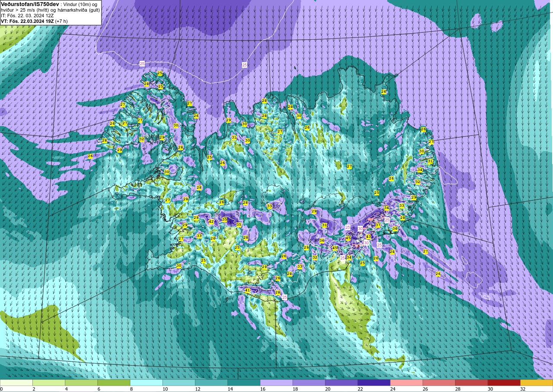Image resolution: width=553 pixels, height=392 pixels.
Task: Pick the 30–32 dark red legend swatch
Action: tap(504, 383)
